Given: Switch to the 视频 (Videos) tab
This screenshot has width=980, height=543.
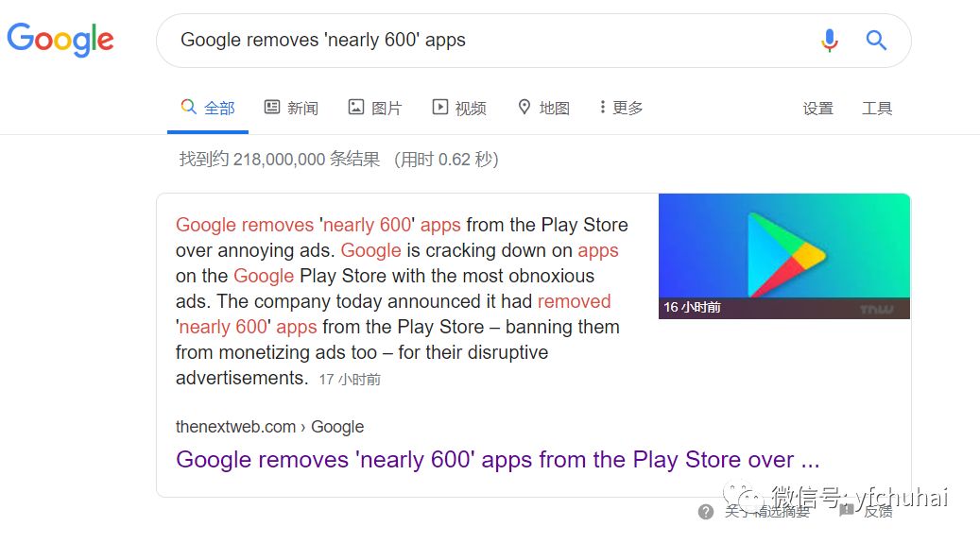Looking at the screenshot, I should point(459,108).
